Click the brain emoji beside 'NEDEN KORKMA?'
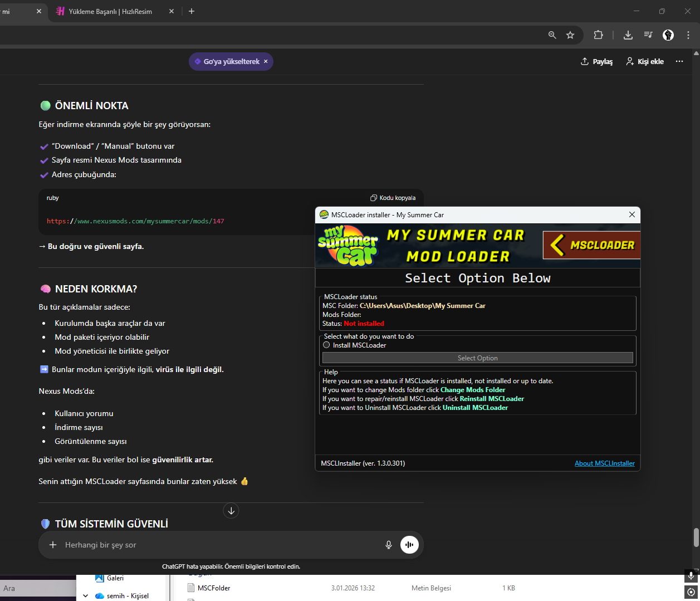The image size is (700, 601). [46, 289]
